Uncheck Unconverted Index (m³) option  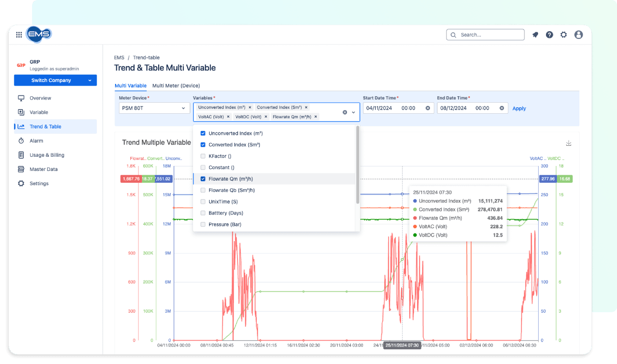pos(203,133)
